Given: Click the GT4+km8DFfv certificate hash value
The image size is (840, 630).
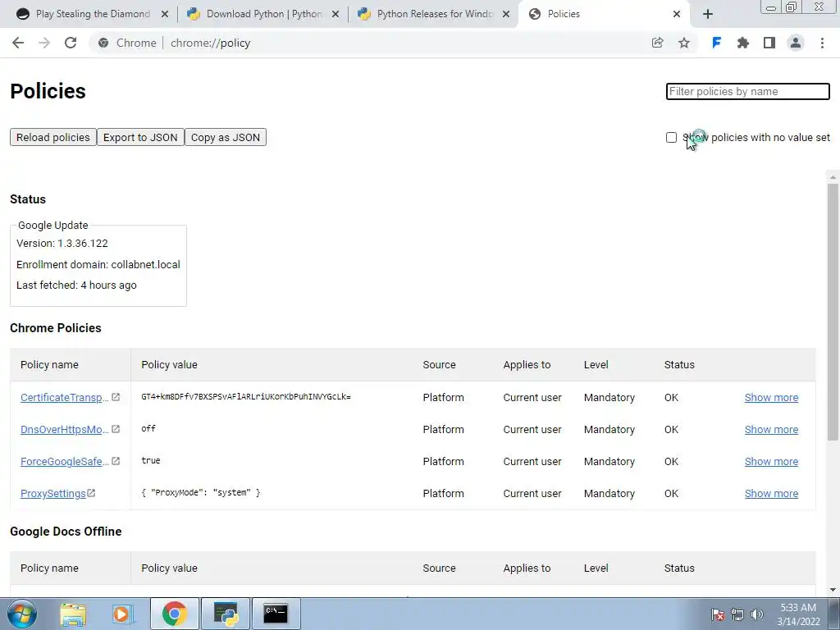Looking at the screenshot, I should (246, 396).
